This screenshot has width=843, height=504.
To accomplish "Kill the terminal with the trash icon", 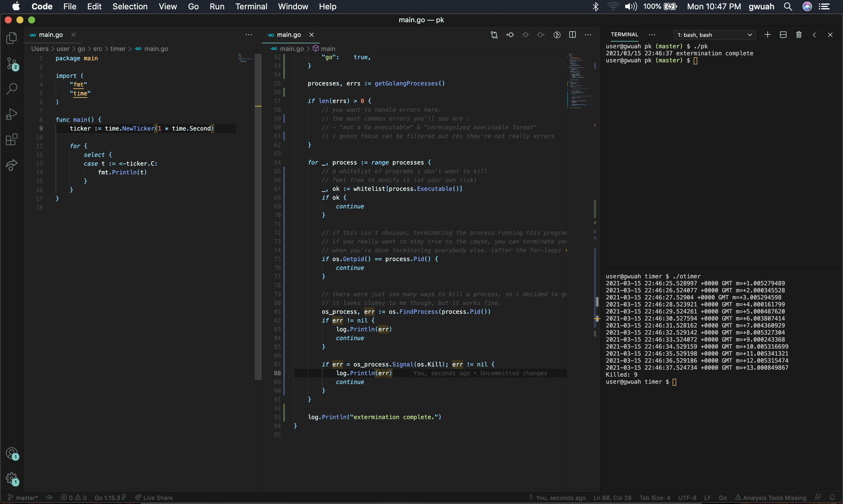I will (x=799, y=34).
